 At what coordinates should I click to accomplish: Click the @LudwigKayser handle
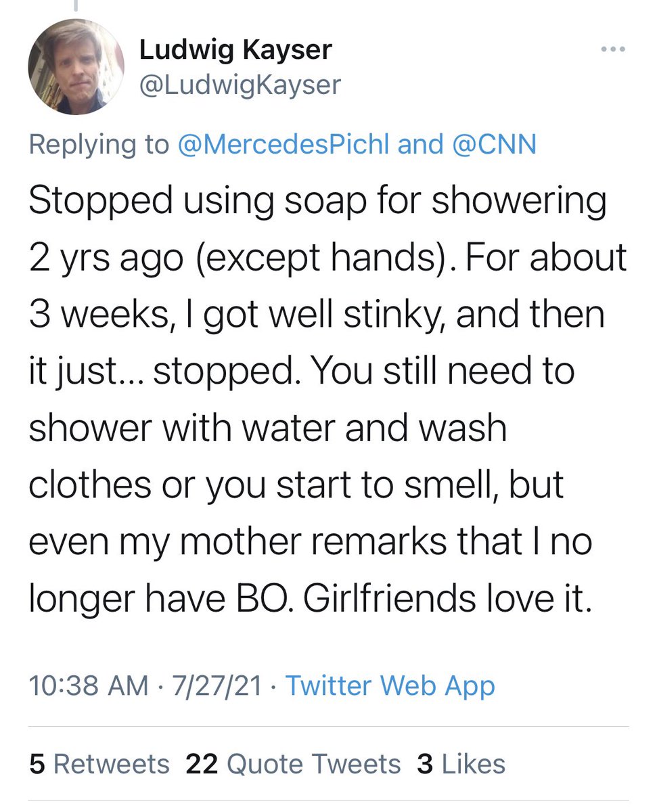tap(240, 85)
